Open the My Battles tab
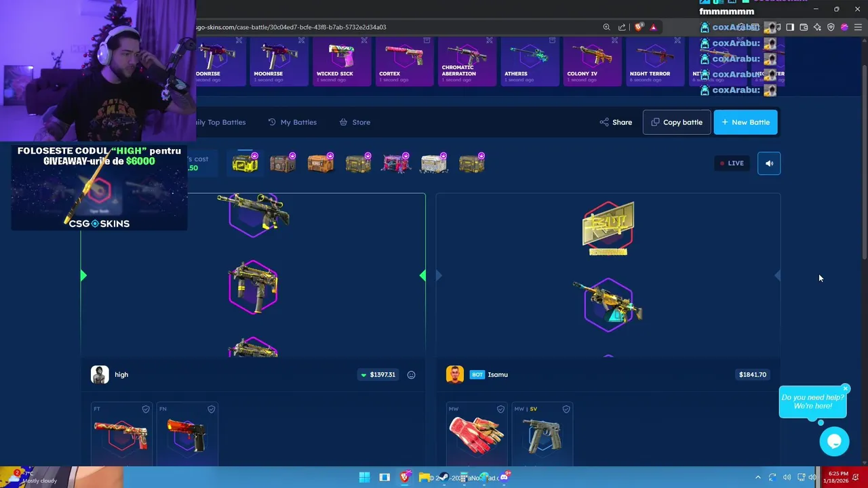This screenshot has width=868, height=488. (x=292, y=122)
